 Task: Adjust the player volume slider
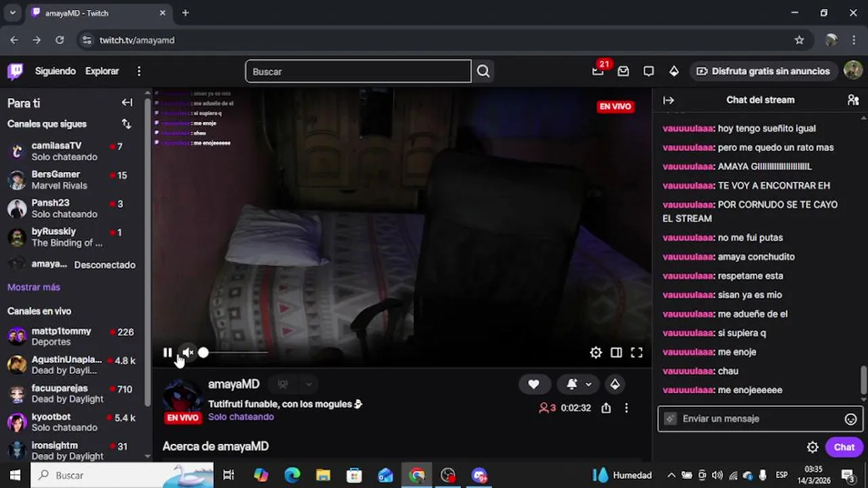(x=234, y=352)
